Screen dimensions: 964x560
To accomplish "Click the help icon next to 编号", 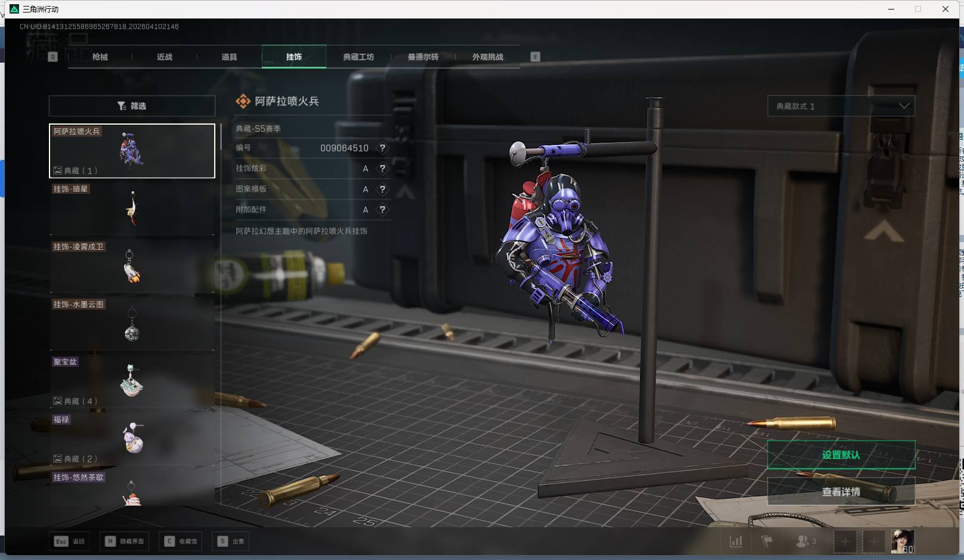I will pos(382,148).
